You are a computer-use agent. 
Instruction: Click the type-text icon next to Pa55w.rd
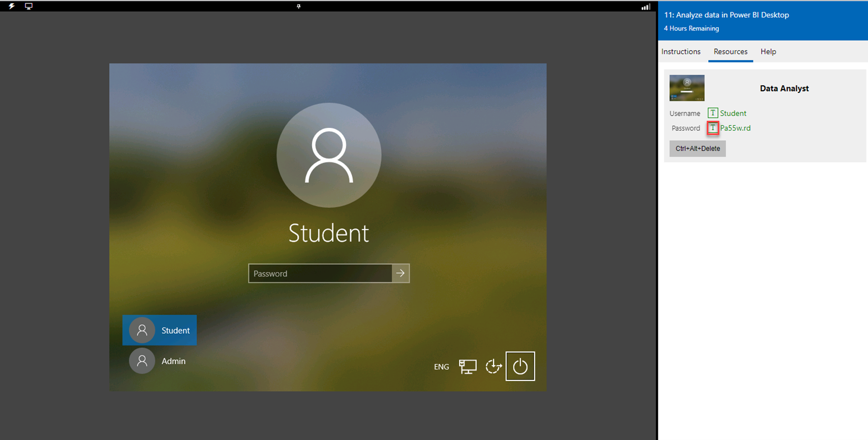click(x=713, y=128)
